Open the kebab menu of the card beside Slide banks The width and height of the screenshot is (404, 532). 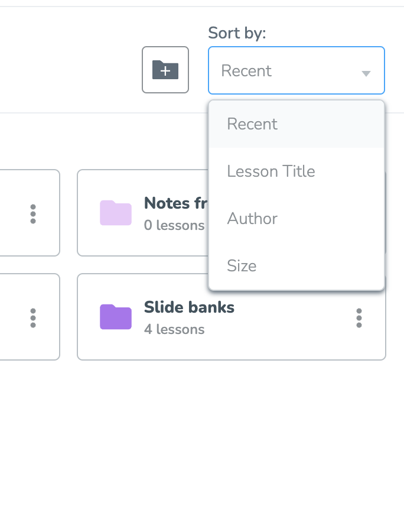tap(33, 318)
